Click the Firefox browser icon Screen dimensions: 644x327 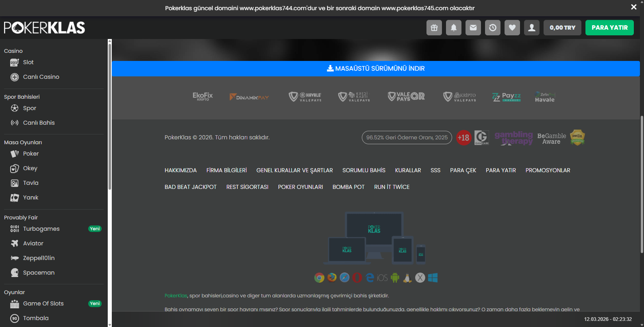[x=332, y=277]
